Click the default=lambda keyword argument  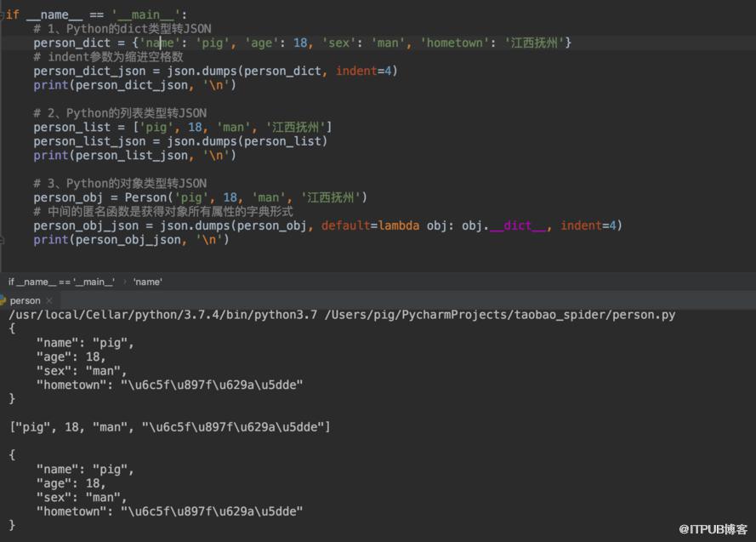point(370,225)
